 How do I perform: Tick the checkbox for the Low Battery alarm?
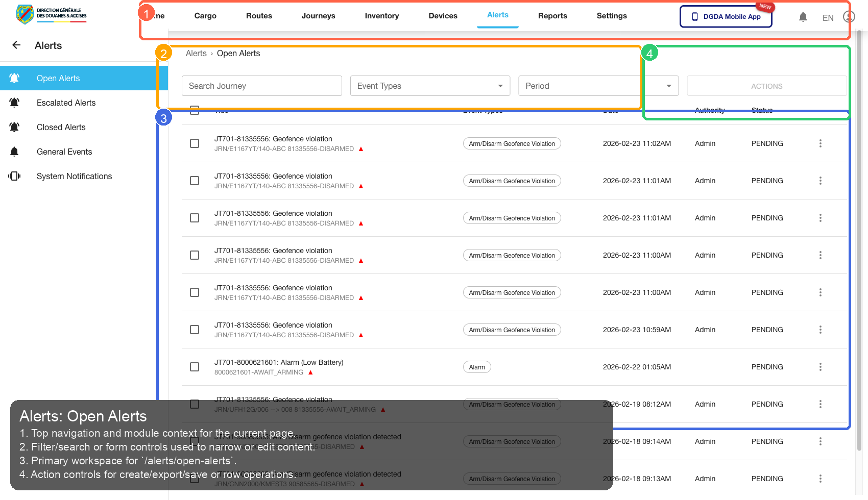(x=195, y=367)
